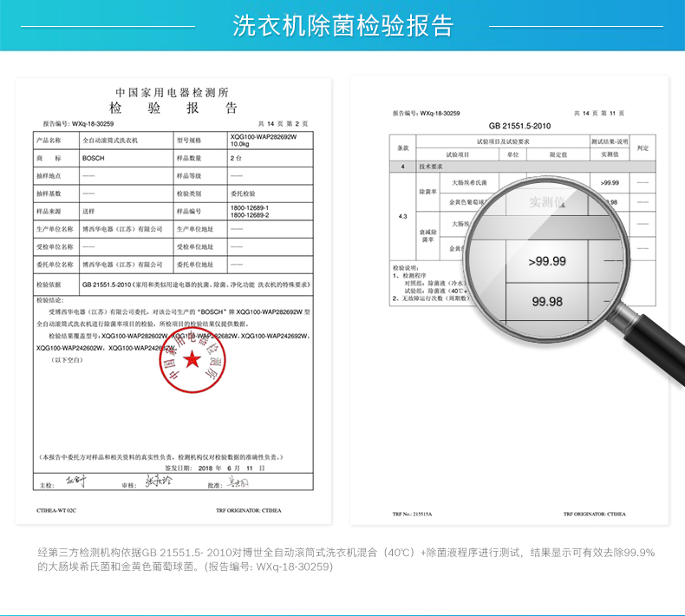Select the 委托检验 inspection type cell
This screenshot has width=685, height=616.
click(270, 193)
